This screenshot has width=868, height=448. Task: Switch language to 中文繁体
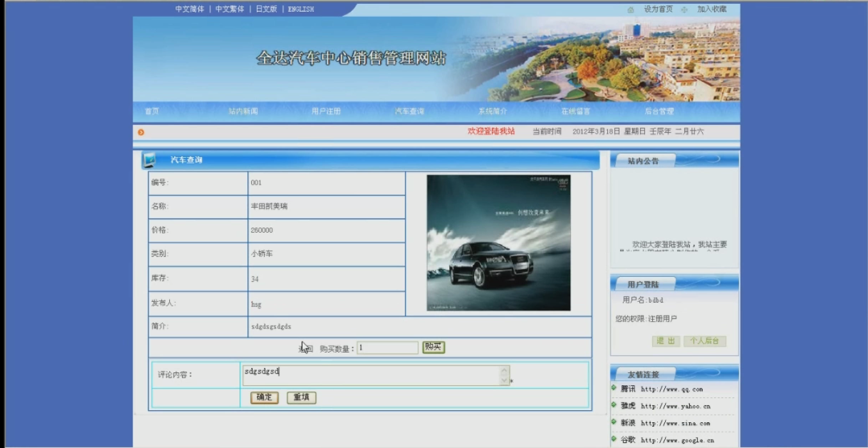[x=229, y=9]
